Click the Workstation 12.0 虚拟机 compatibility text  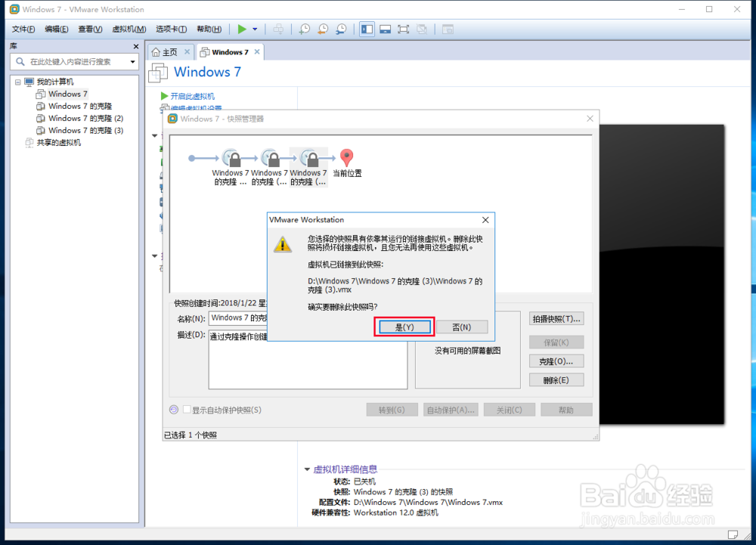tap(396, 512)
